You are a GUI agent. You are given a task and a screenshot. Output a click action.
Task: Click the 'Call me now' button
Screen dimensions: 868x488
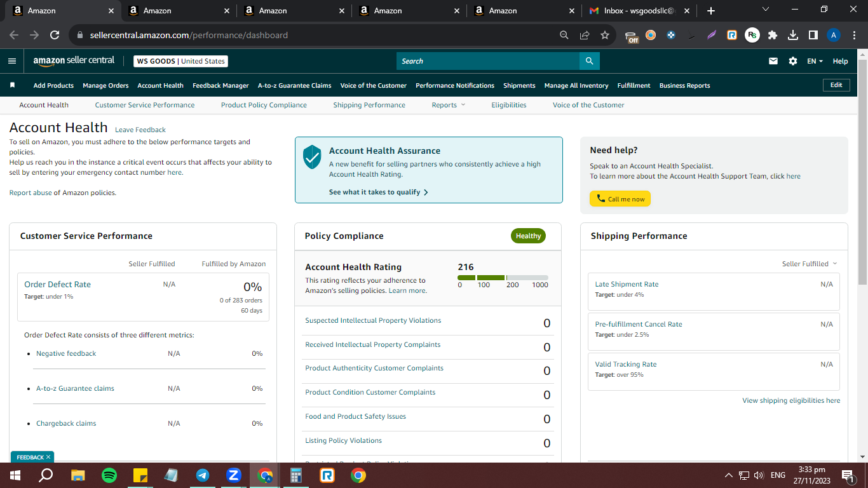pos(620,199)
